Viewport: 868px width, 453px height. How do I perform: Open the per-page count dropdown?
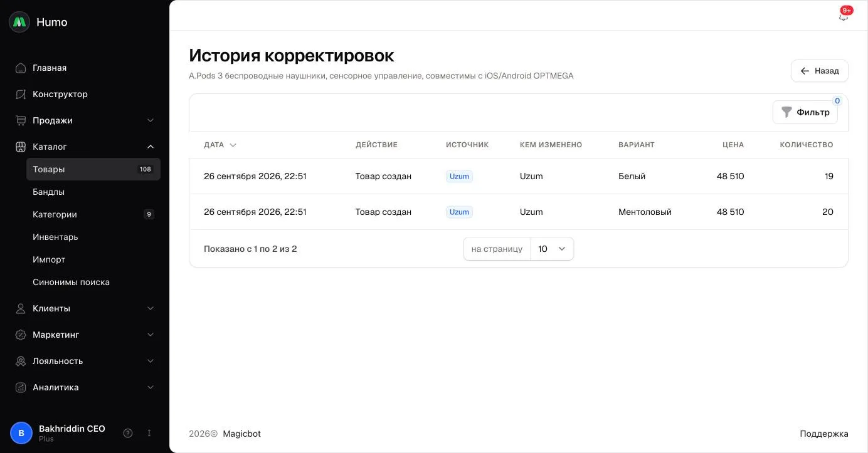552,249
